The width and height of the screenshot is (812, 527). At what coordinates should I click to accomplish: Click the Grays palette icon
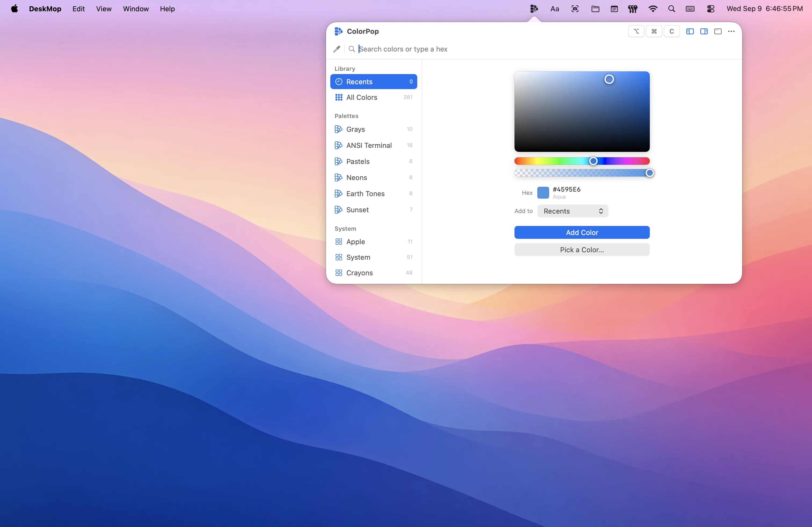338,129
